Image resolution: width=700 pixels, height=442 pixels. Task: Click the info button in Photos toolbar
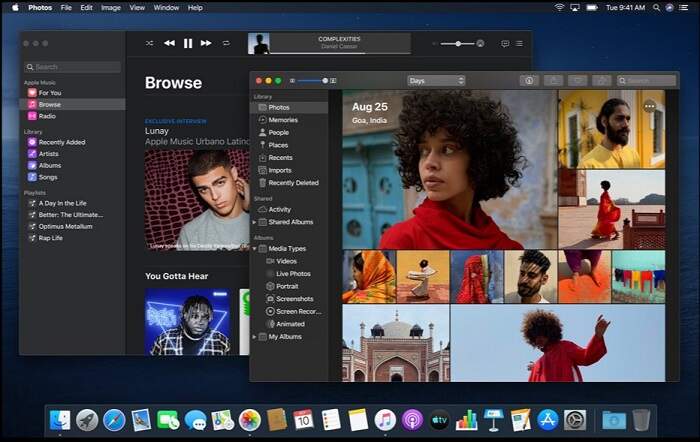[527, 80]
